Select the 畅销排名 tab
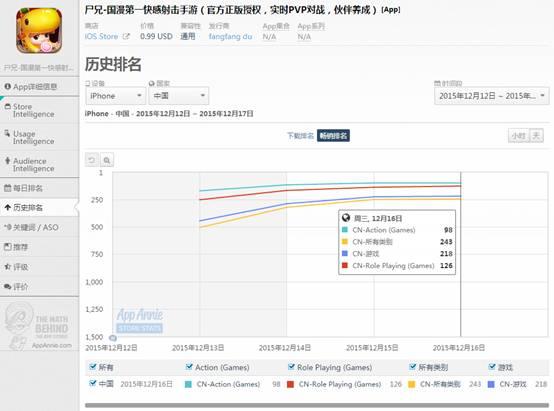Viewport: 554px width, 411px height. pos(333,136)
